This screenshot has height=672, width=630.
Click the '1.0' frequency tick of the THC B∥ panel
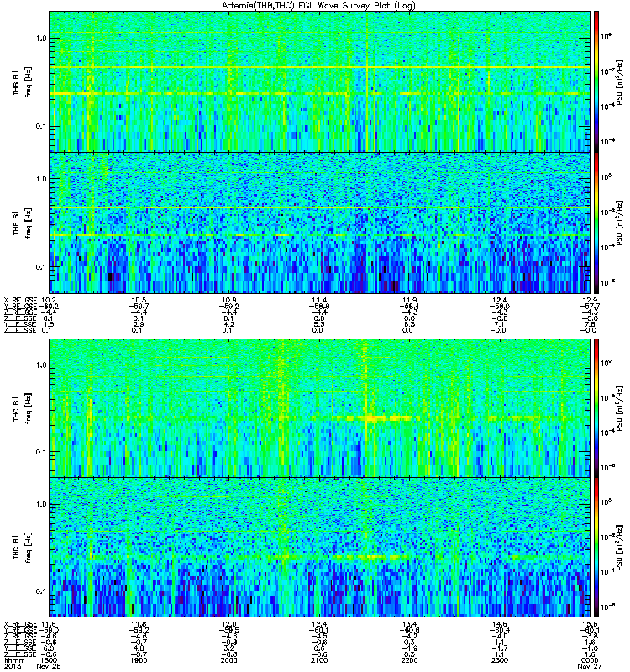point(41,504)
